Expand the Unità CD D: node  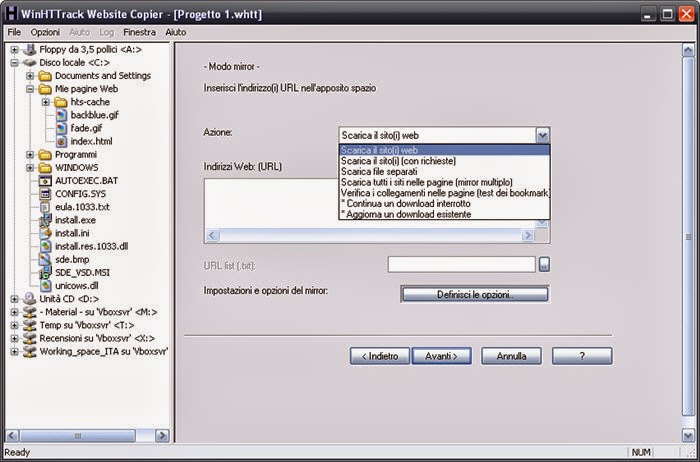coord(14,299)
